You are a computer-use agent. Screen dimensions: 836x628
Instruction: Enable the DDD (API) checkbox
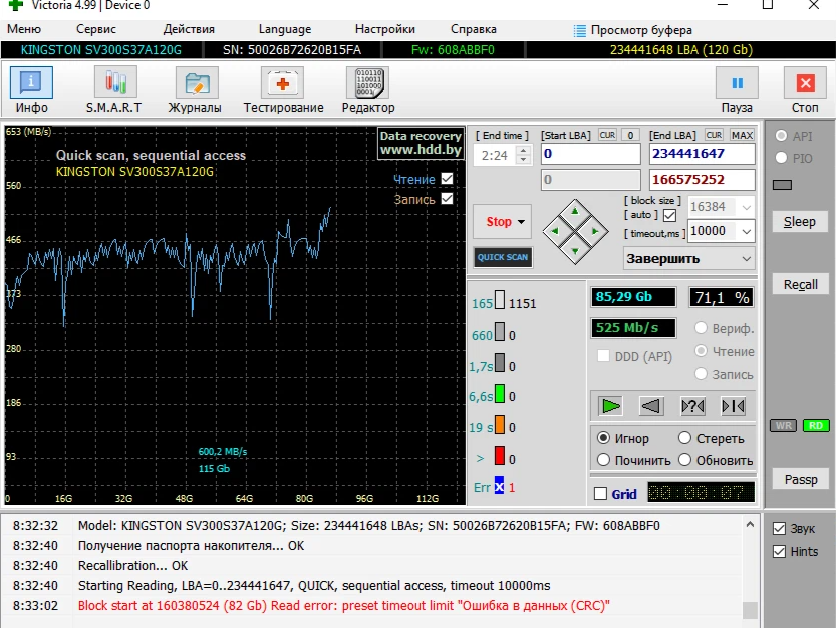603,356
